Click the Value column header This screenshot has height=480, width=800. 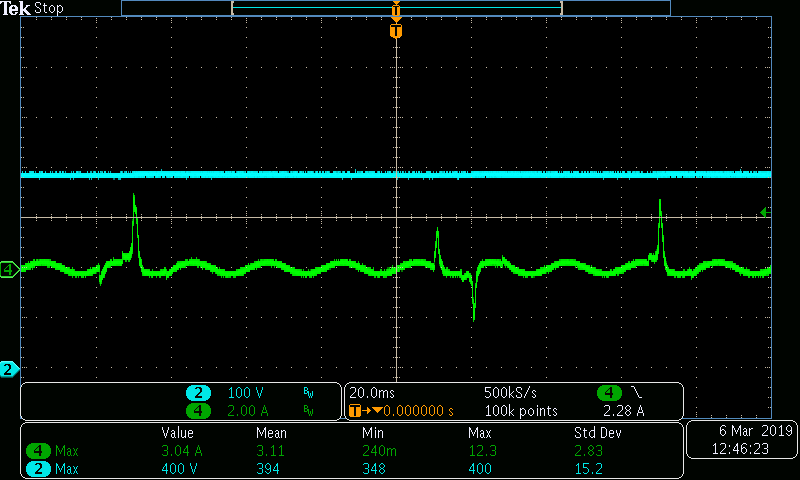pyautogui.click(x=178, y=433)
